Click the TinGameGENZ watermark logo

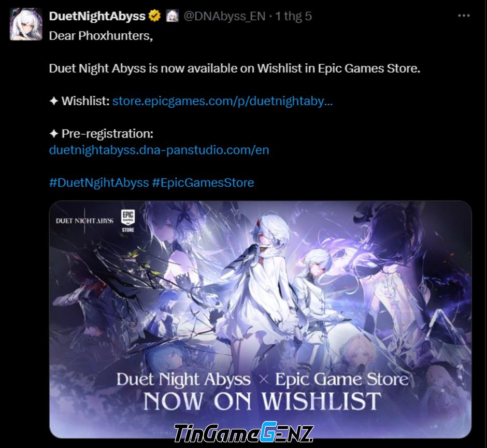(x=244, y=432)
